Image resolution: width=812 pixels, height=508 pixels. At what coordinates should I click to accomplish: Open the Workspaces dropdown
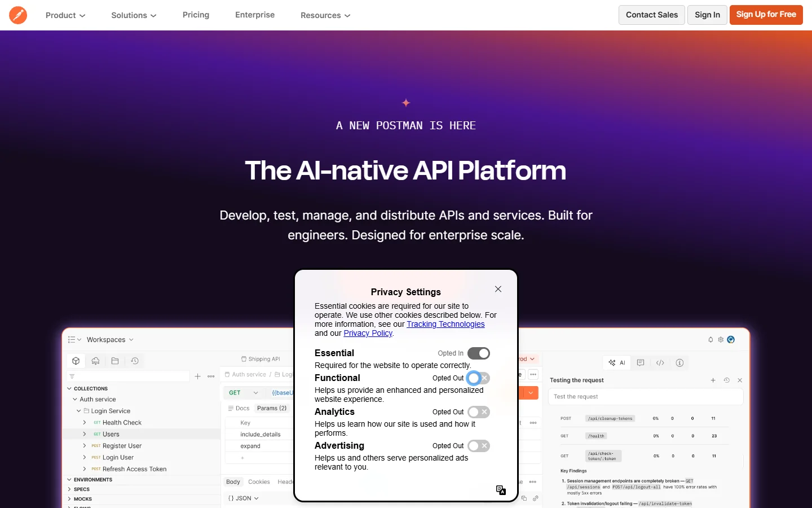click(110, 340)
